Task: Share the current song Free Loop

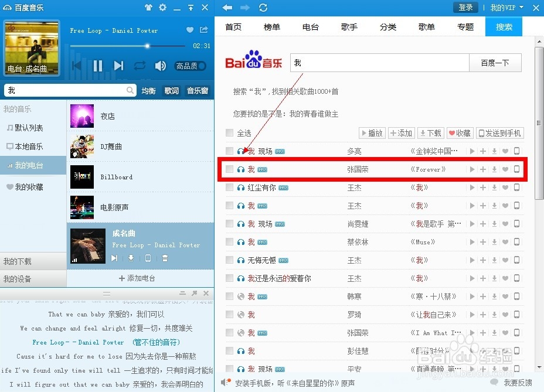Action: tap(203, 30)
